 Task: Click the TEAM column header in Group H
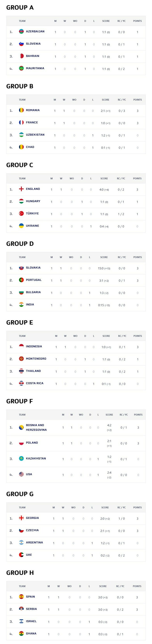(x=22, y=586)
